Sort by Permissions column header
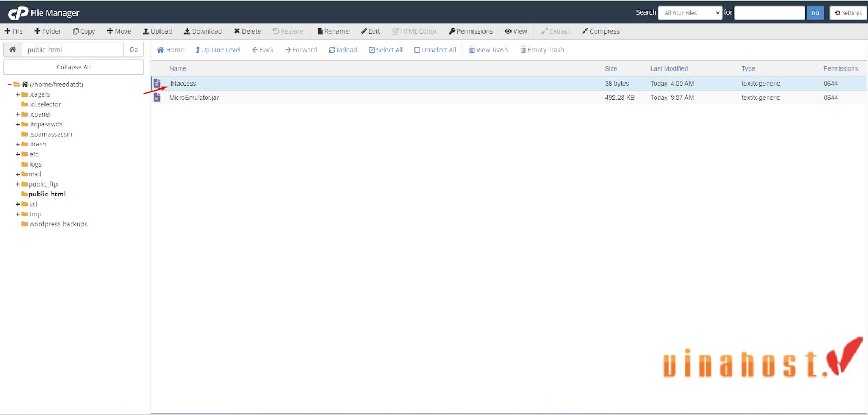Image resolution: width=868 pixels, height=415 pixels. pos(840,68)
